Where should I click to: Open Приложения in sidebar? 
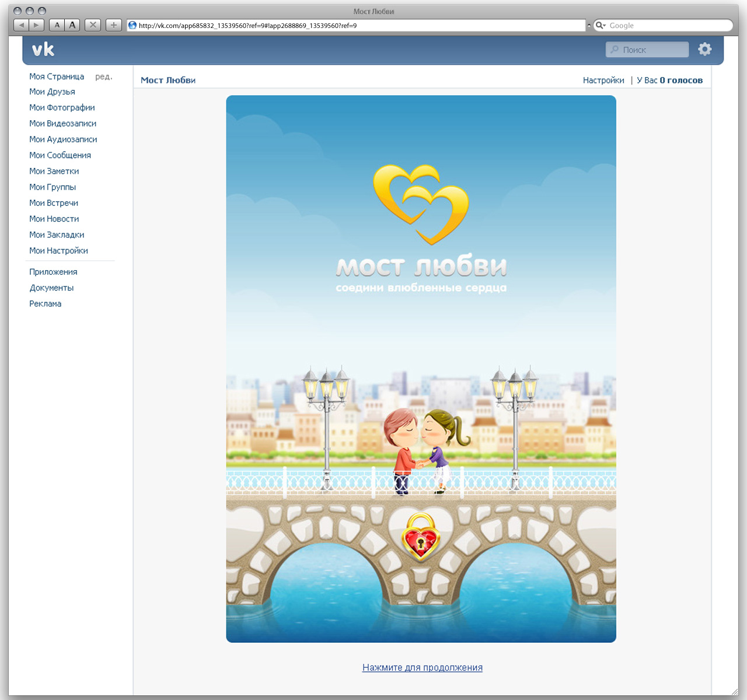pyautogui.click(x=53, y=272)
